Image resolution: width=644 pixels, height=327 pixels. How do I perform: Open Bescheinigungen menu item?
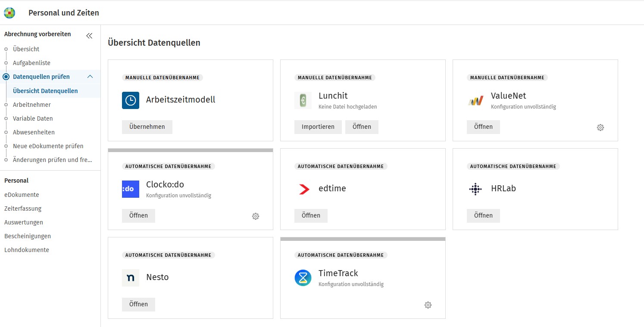tap(28, 236)
